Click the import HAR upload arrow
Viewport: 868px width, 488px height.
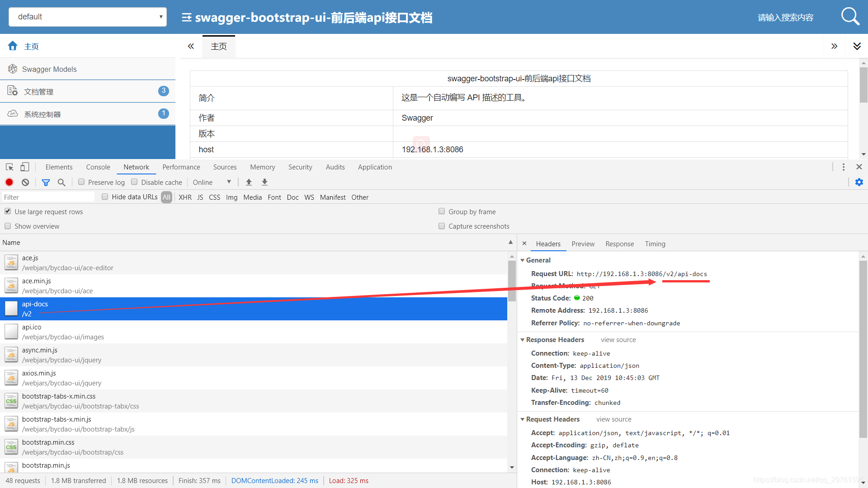tap(249, 182)
